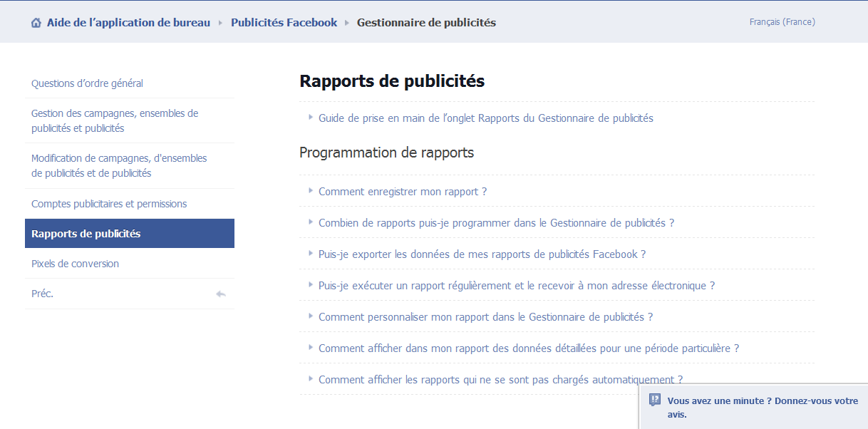
Task: Open Comment enregistrer mon rapport ? text
Action: pyautogui.click(x=403, y=192)
